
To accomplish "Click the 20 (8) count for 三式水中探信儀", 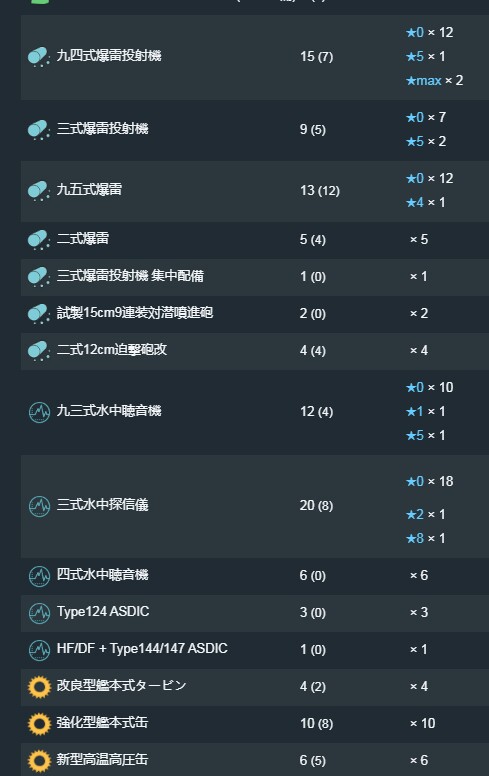I will click(x=316, y=505).
